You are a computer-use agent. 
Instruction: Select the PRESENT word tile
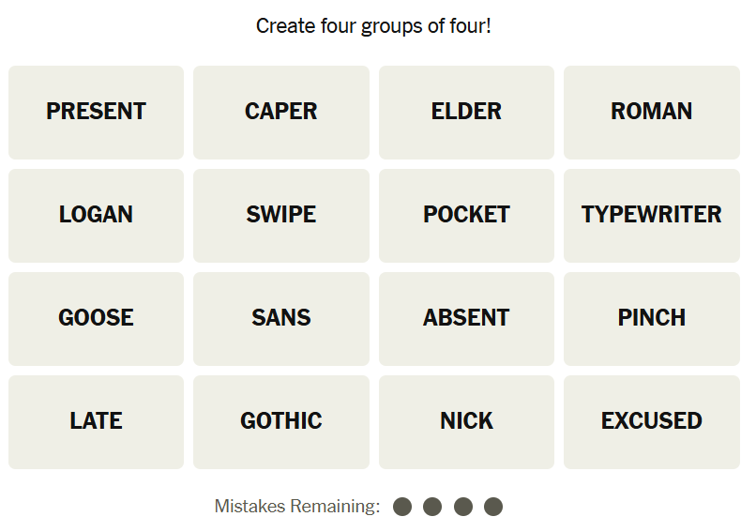96,112
